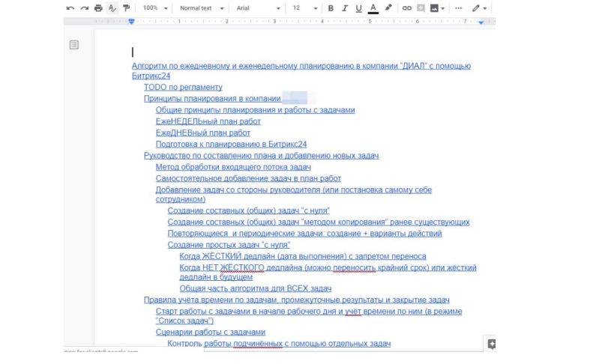The image size is (599, 364).
Task: Toggle Bold formatting
Action: [x=331, y=8]
